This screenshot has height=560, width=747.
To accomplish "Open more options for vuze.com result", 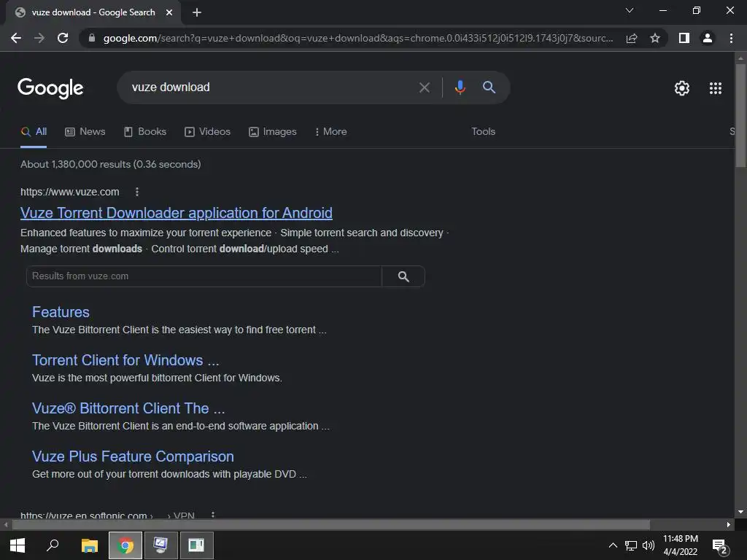I will [137, 192].
